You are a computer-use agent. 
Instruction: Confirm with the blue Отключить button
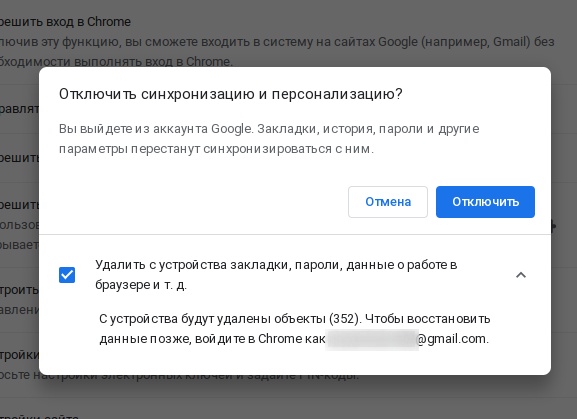(485, 202)
